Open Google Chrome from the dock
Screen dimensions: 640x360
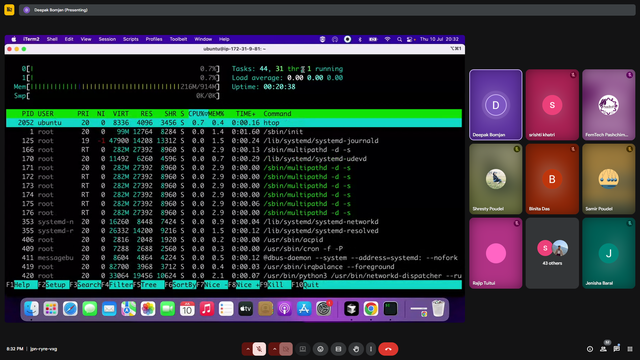(x=371, y=309)
